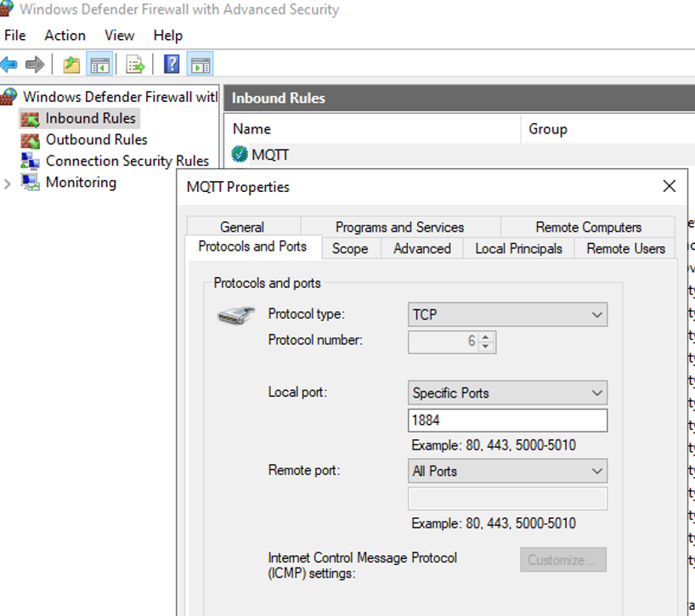
Task: Click the Export List toolbar icon
Action: pos(135,65)
